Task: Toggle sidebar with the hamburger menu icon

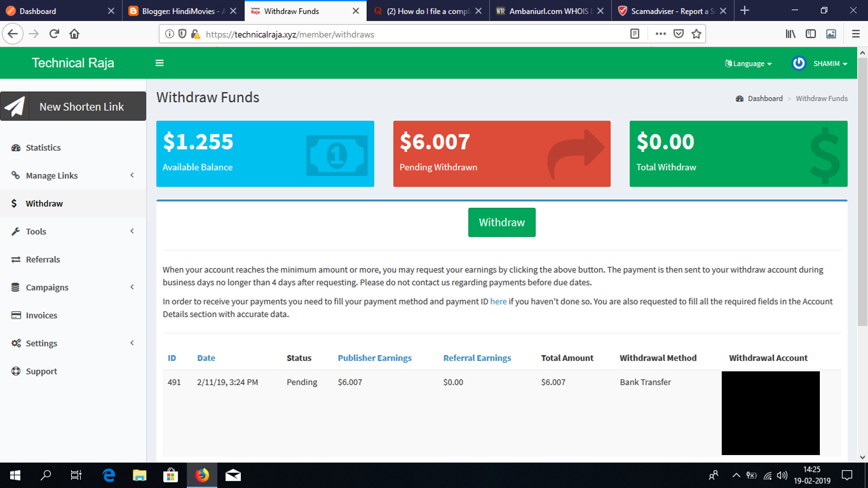Action: point(160,63)
